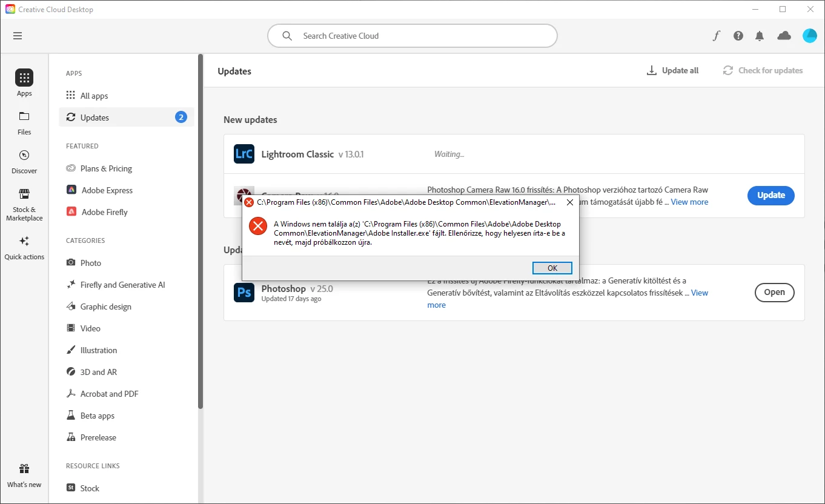825x504 pixels.
Task: Click the Check for updates refresh icon
Action: tap(728, 70)
